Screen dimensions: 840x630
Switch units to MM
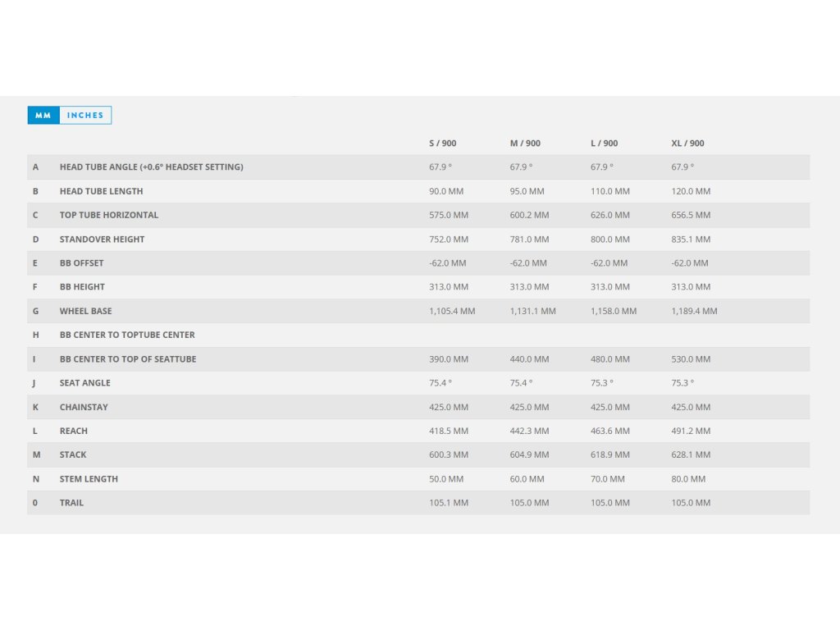(43, 115)
